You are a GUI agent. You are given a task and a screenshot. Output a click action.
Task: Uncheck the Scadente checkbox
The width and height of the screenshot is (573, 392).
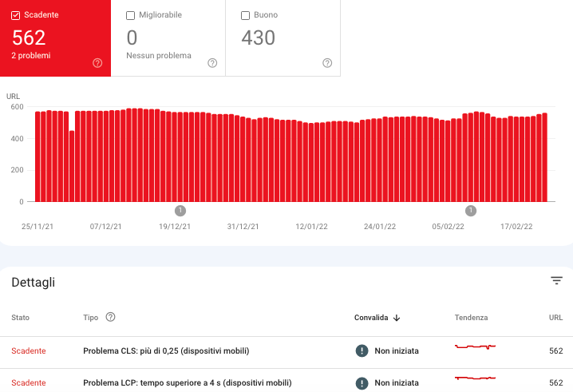pyautogui.click(x=16, y=15)
